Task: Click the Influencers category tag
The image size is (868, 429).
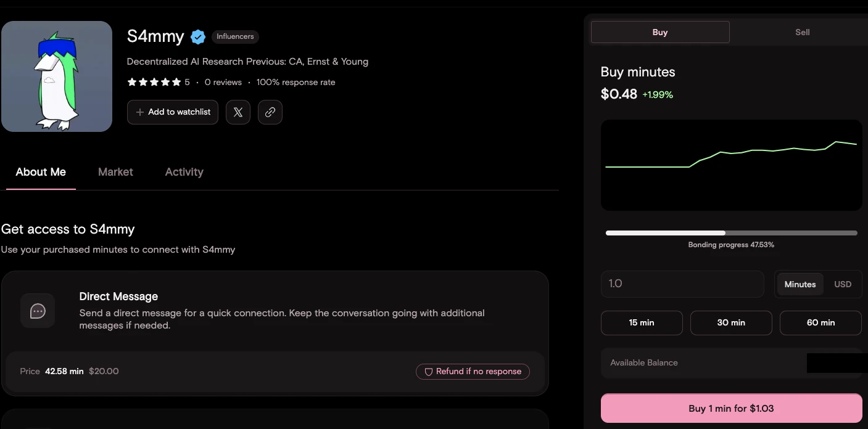Action: (x=235, y=37)
